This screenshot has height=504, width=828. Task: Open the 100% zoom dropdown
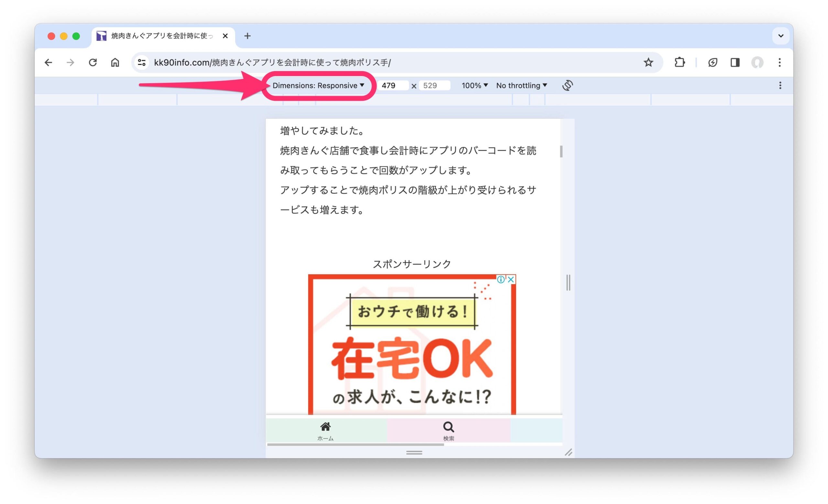pos(474,86)
